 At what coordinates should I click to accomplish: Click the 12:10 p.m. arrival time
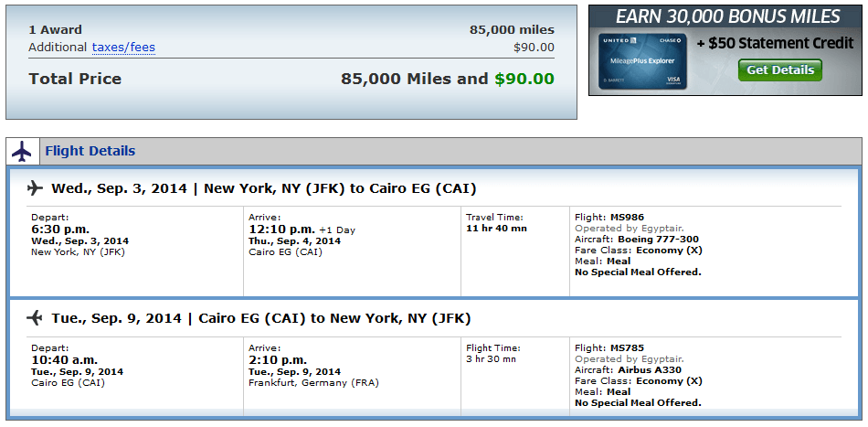(x=281, y=230)
